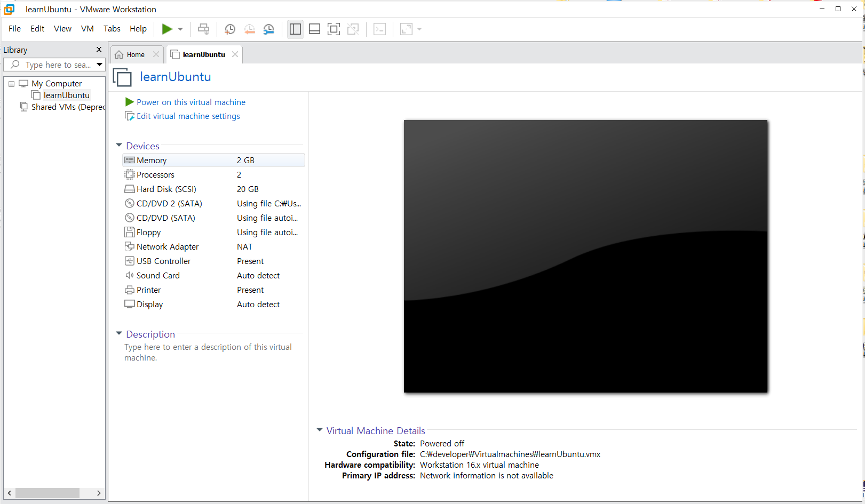Click the Network Adapter value NAT

244,247
